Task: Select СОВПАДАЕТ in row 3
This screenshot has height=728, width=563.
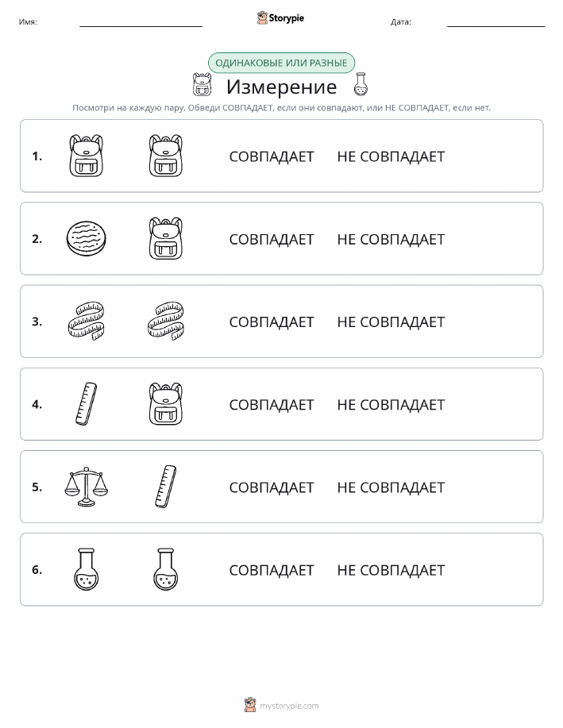Action: (x=272, y=322)
